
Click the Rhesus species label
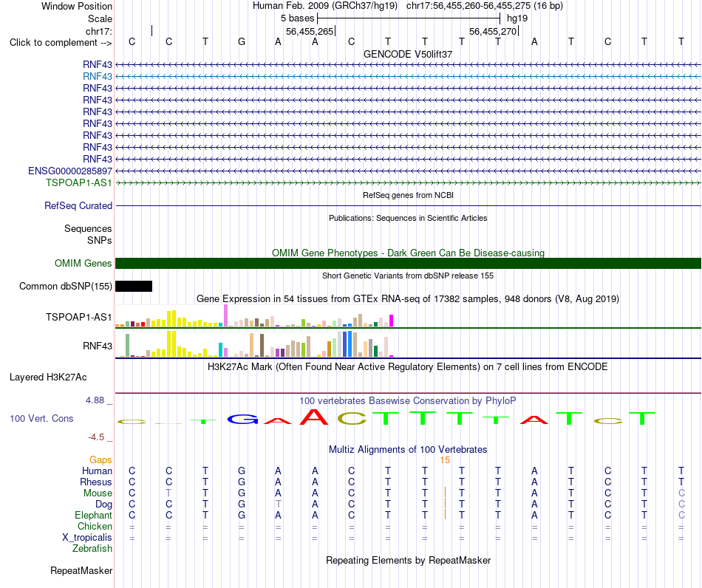(x=96, y=482)
